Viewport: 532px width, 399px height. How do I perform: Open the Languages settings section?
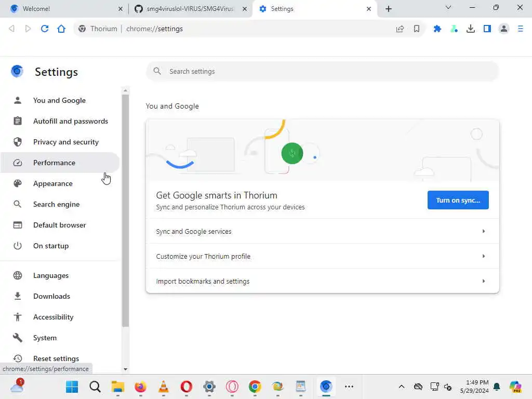[60, 275]
